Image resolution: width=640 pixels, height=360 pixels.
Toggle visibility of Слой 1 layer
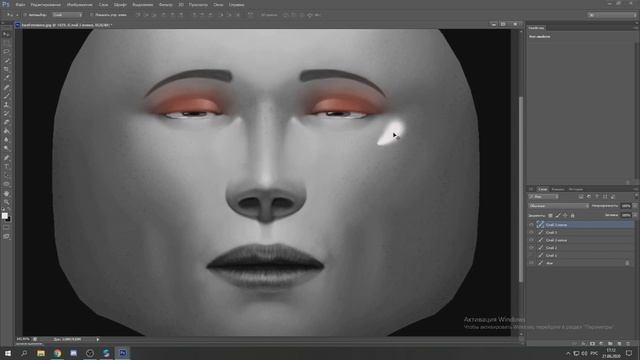click(531, 256)
